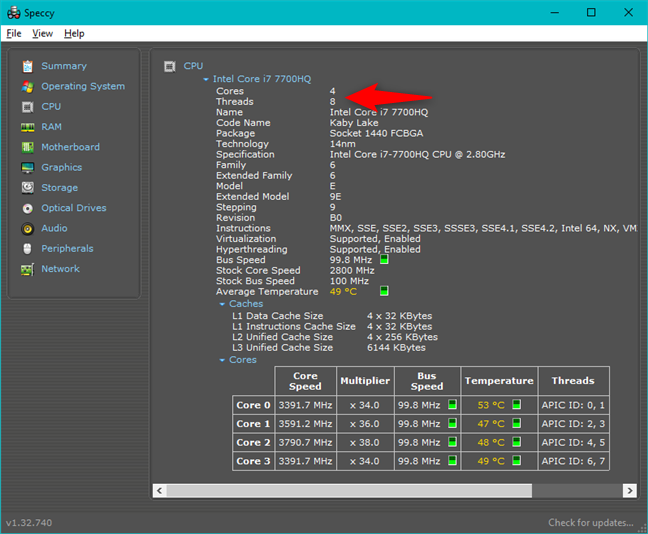Click the Stock Core Speed 2800 MHz value

click(352, 271)
